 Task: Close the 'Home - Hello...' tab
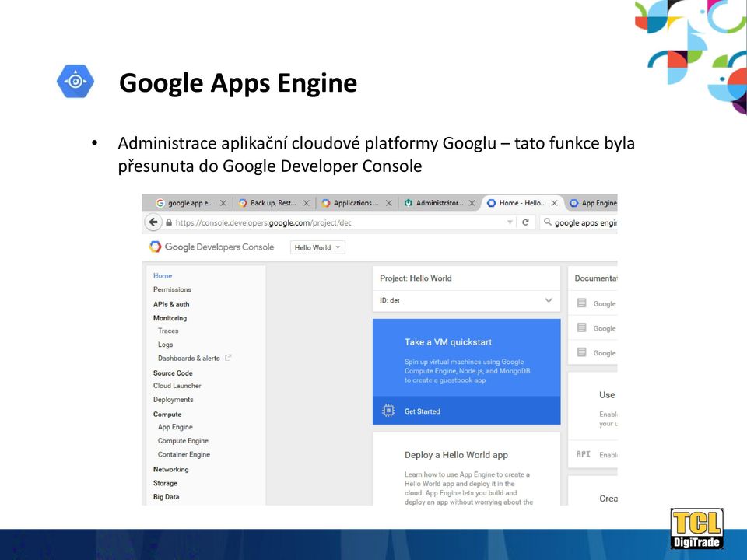[555, 203]
